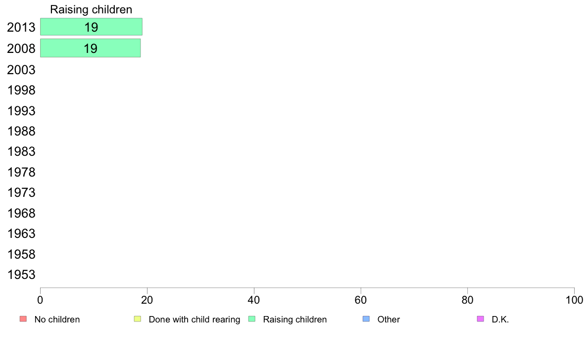Click the No children legend label

[x=57, y=319]
